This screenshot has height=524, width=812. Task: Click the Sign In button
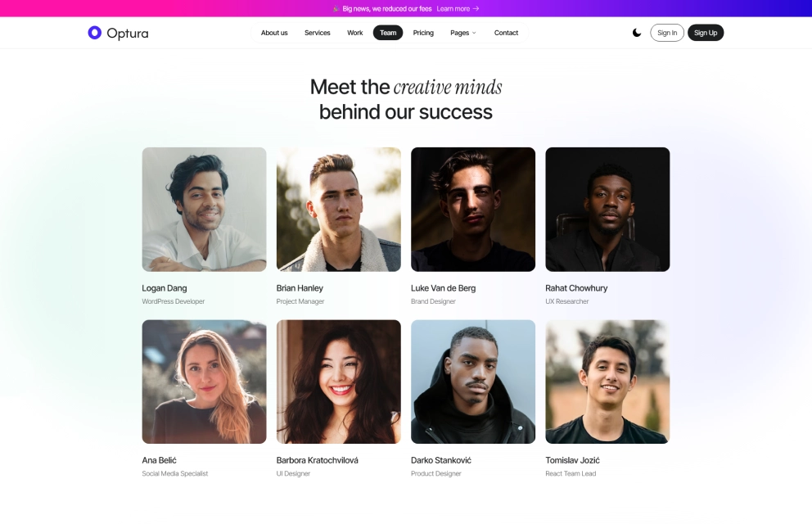[667, 33]
